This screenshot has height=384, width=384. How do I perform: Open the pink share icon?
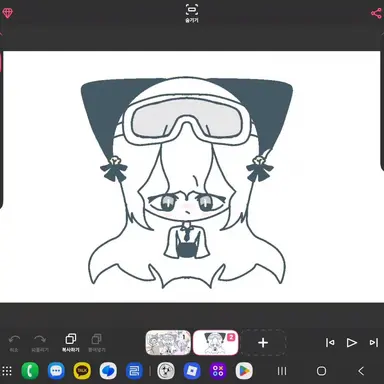click(x=376, y=13)
